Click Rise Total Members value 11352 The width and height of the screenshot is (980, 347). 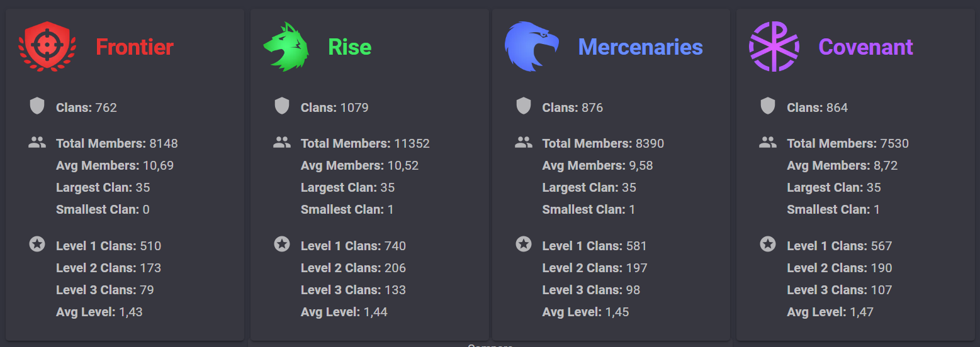412,143
